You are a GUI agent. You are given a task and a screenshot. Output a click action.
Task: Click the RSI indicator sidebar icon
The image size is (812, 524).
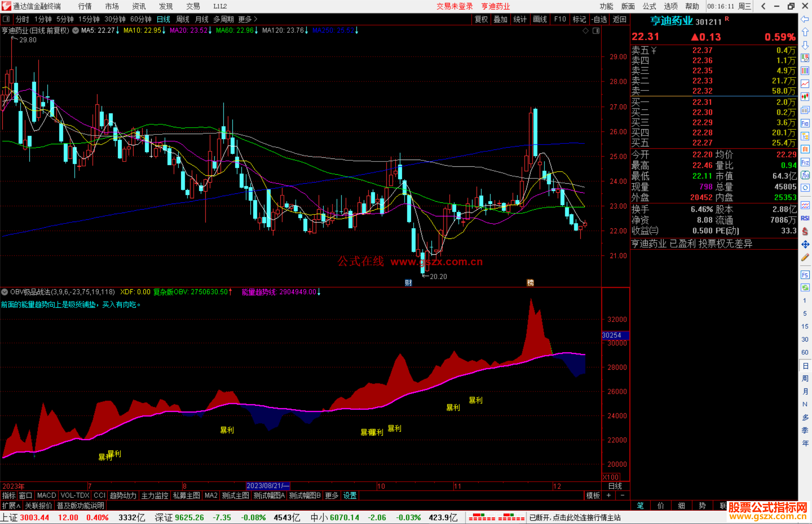(805, 218)
